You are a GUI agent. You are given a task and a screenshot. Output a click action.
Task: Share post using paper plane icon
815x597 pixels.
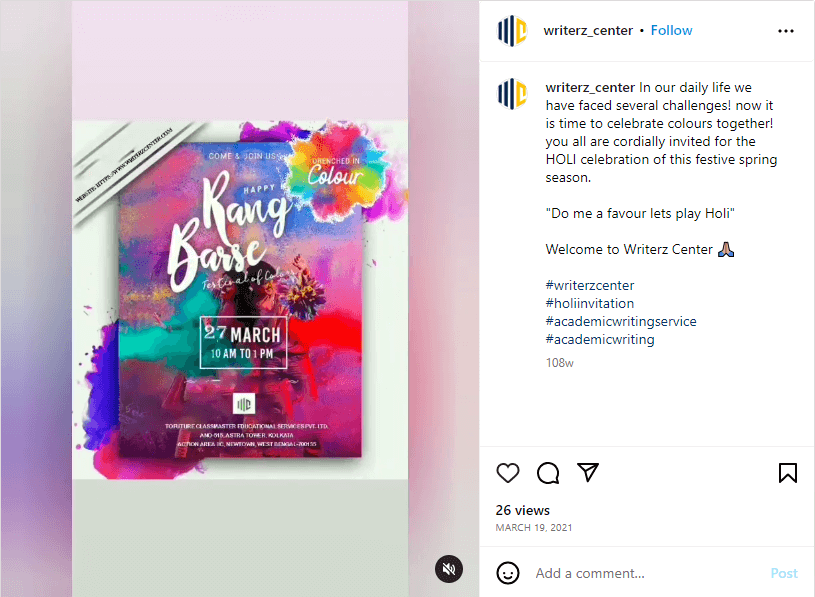588,472
